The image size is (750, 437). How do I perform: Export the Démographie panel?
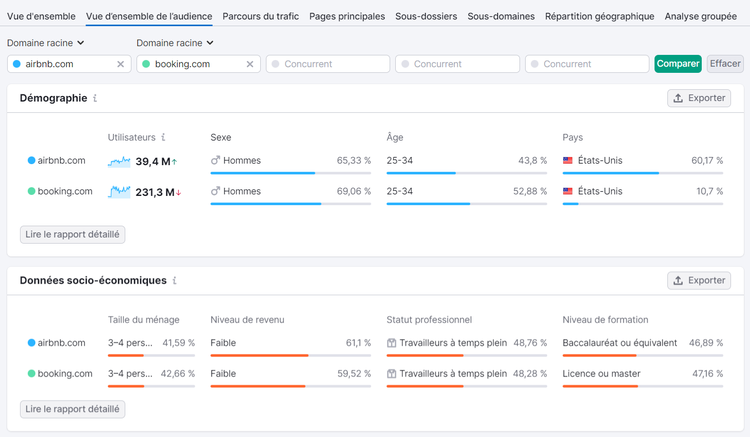click(699, 98)
